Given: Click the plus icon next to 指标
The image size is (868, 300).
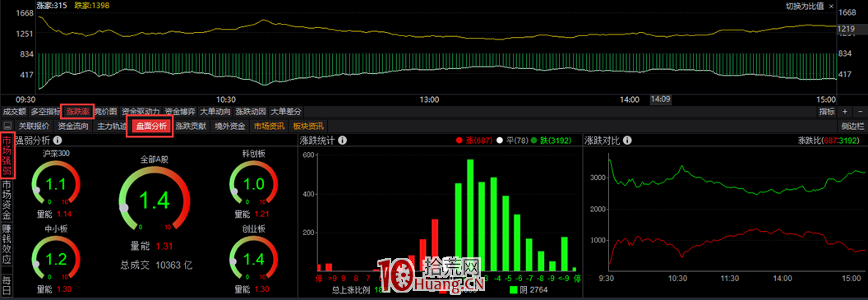Looking at the screenshot, I should point(846,111).
